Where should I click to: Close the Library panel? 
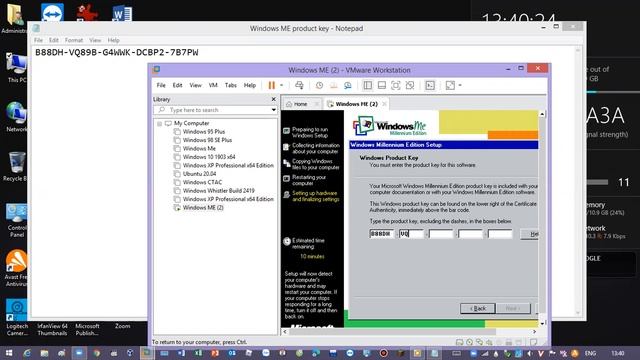tap(273, 99)
